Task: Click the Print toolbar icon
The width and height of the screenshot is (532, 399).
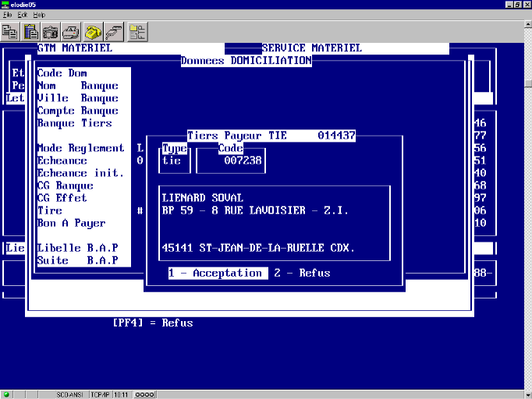Action: coord(71,32)
